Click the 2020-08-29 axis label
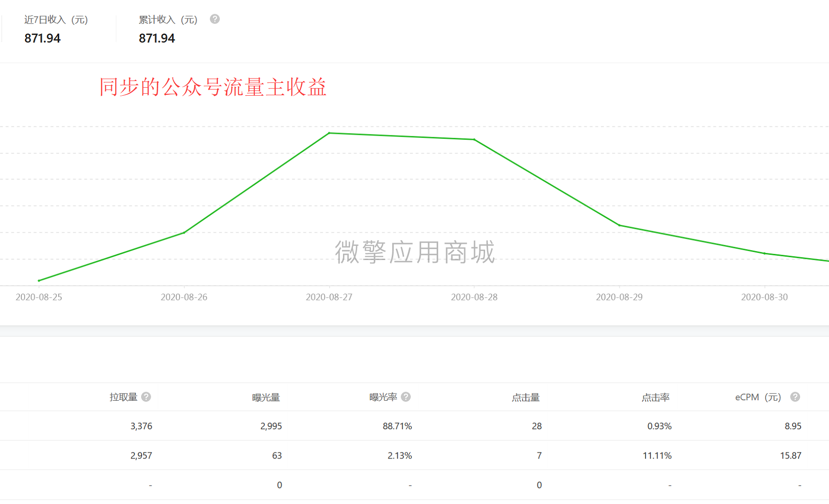 [619, 297]
